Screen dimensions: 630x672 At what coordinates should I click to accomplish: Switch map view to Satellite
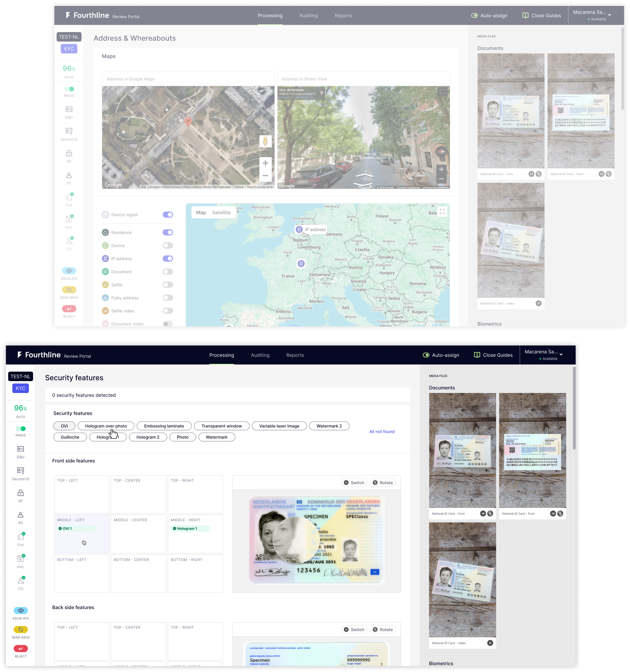[221, 213]
